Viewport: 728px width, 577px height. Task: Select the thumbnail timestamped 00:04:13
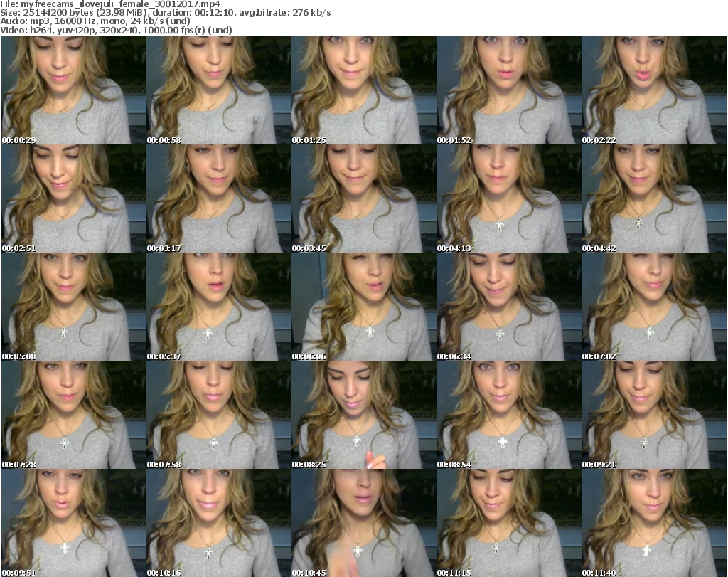[509, 198]
